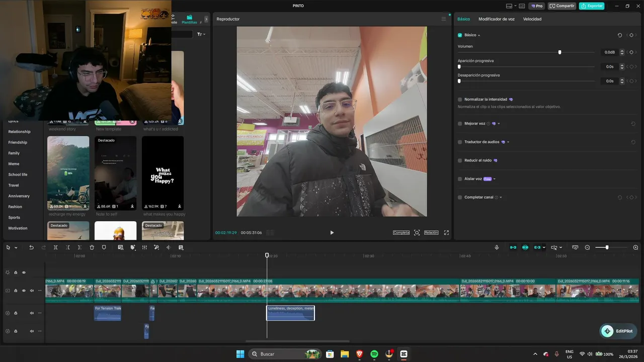Image resolution: width=644 pixels, height=362 pixels.
Task: Click the Aparición progresiva slider handle
Action: [459, 66]
